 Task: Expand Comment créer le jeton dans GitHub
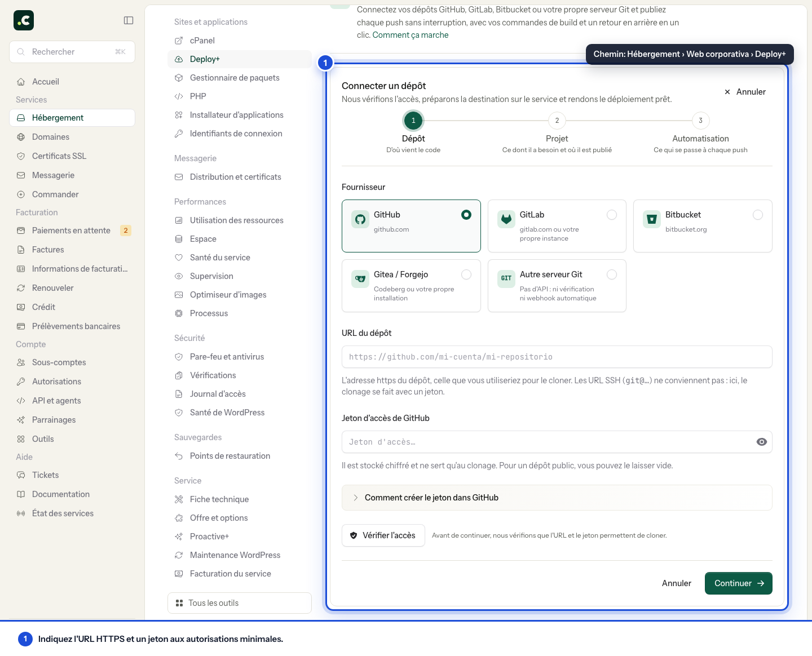pos(557,498)
